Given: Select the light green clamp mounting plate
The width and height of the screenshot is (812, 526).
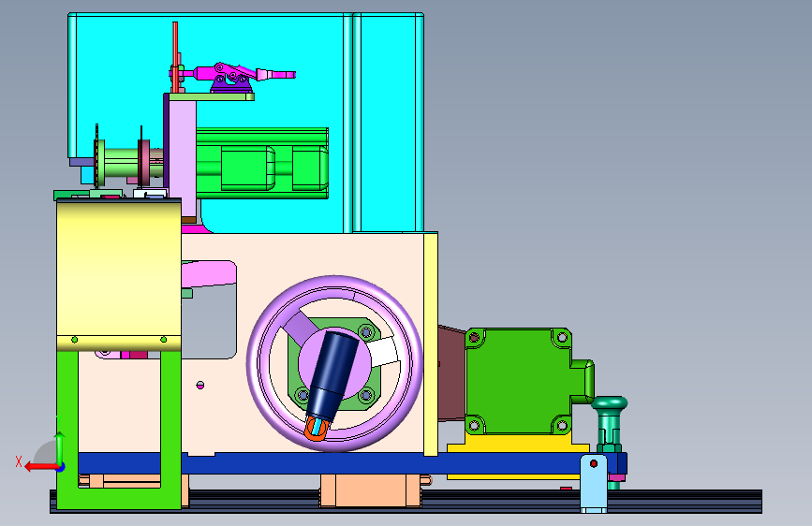Looking at the screenshot, I should (x=212, y=96).
